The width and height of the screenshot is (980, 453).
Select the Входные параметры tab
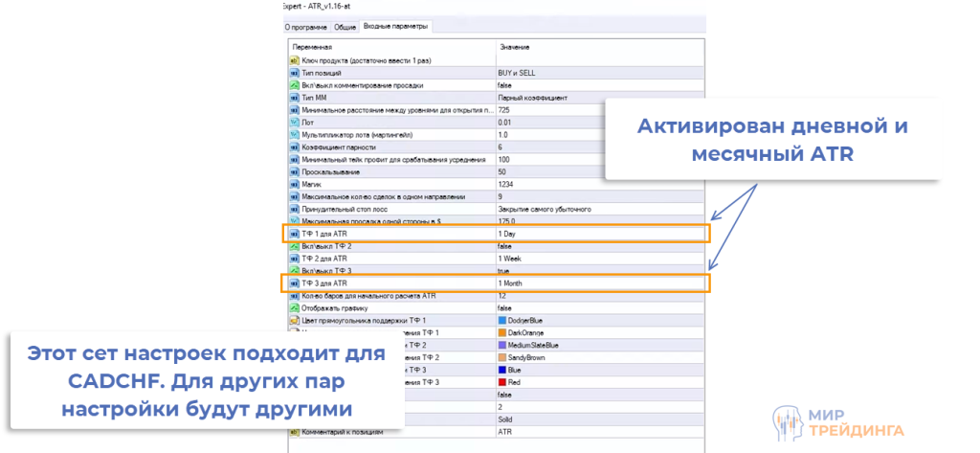[x=396, y=26]
